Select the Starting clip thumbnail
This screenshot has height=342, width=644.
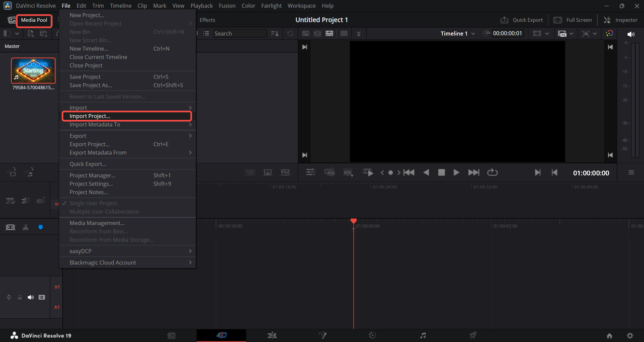pos(33,70)
